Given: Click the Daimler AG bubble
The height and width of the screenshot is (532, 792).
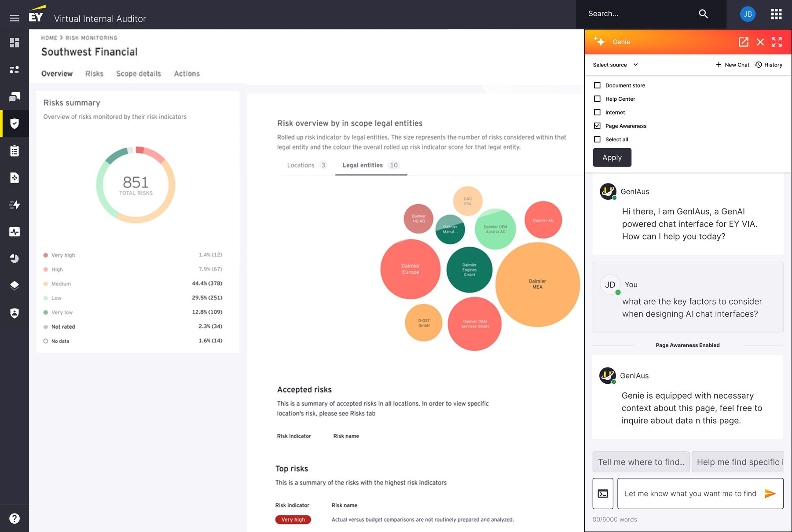Looking at the screenshot, I should 543,220.
